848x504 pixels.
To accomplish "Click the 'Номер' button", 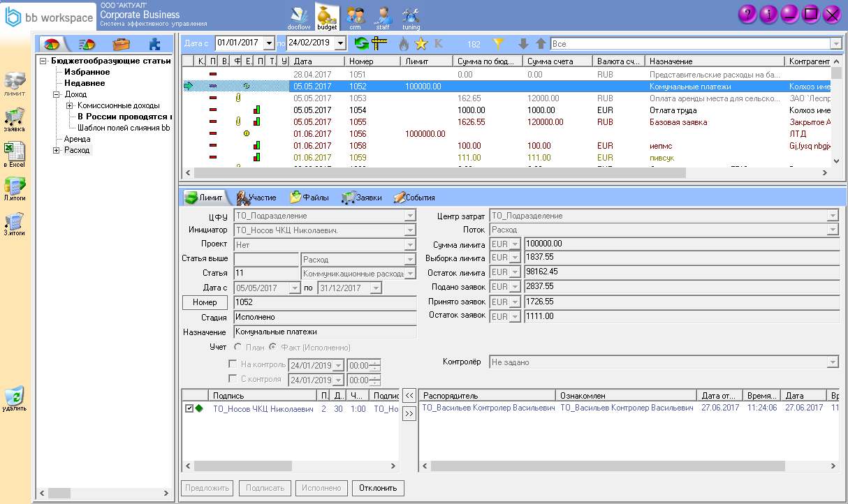I will pyautogui.click(x=205, y=302).
